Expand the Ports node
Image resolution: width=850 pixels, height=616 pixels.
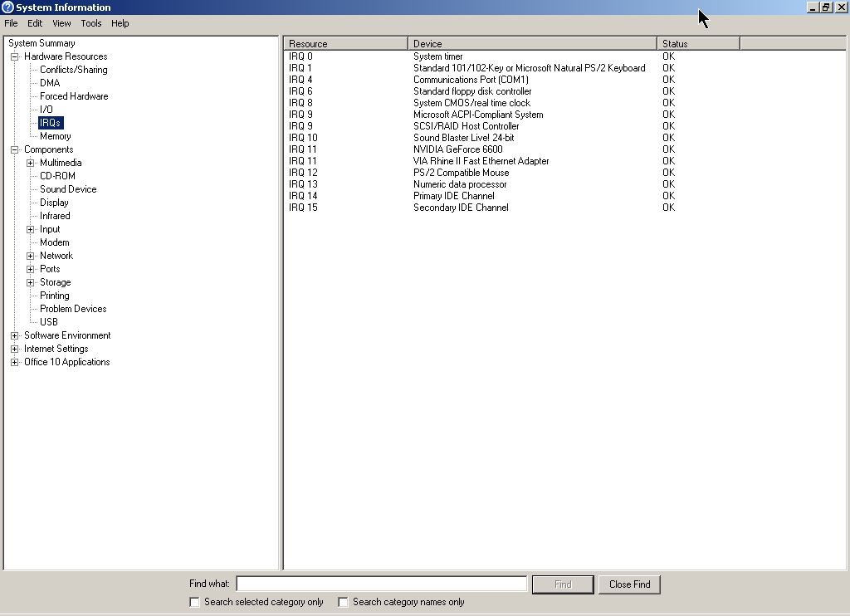point(31,269)
